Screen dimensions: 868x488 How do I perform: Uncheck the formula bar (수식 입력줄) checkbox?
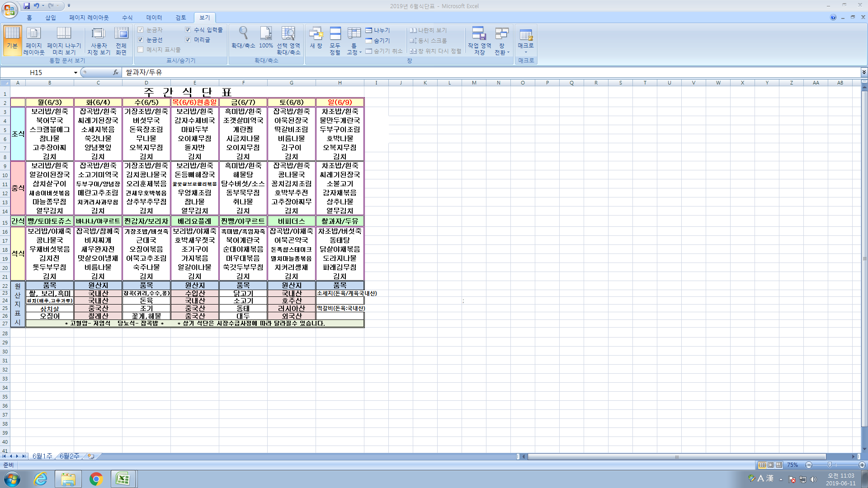[188, 30]
